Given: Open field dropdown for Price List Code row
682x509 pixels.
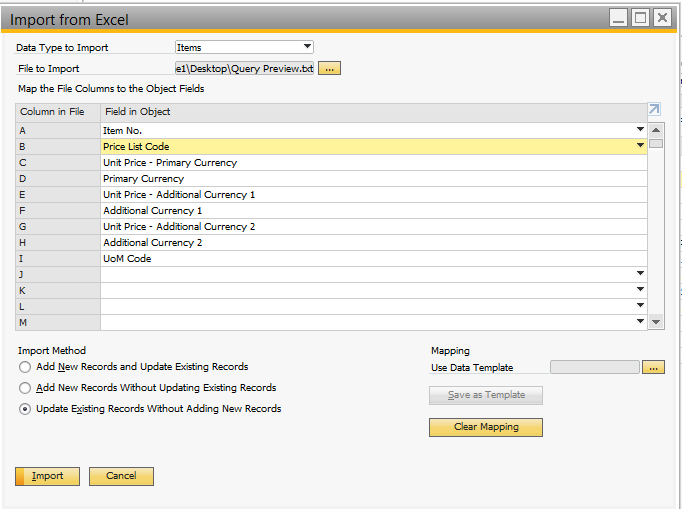Looking at the screenshot, I should [x=640, y=146].
